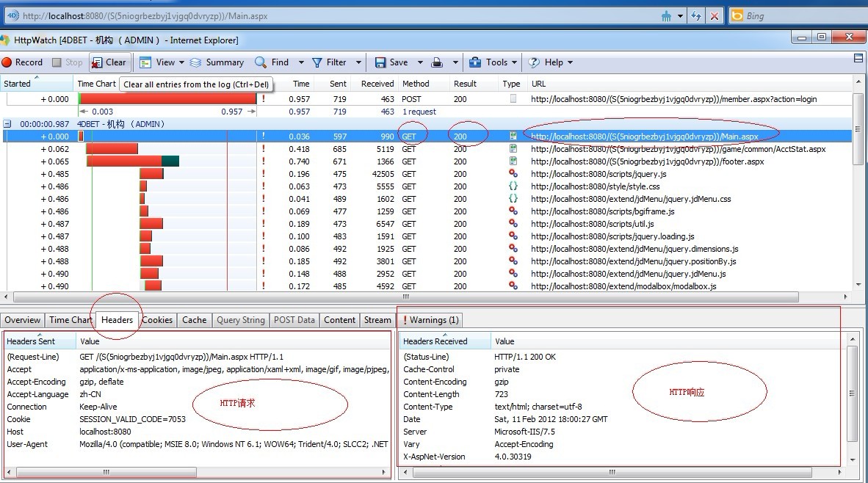Screen dimensions: 868x483
Task: Open the Tools toolbox menu
Action: (488, 62)
